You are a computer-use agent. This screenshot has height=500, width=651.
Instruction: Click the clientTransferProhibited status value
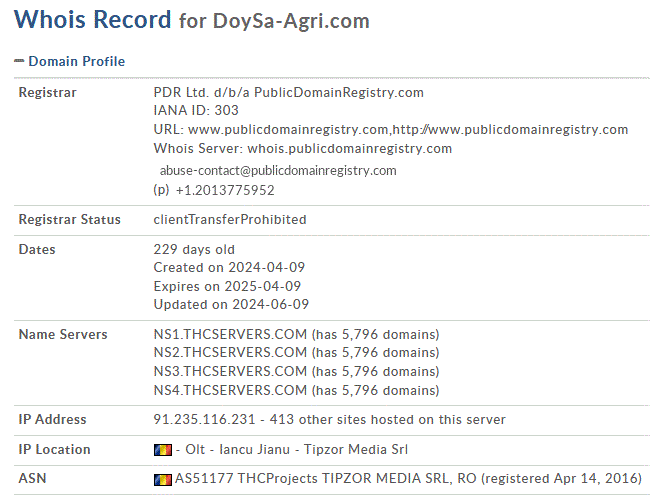point(230,219)
